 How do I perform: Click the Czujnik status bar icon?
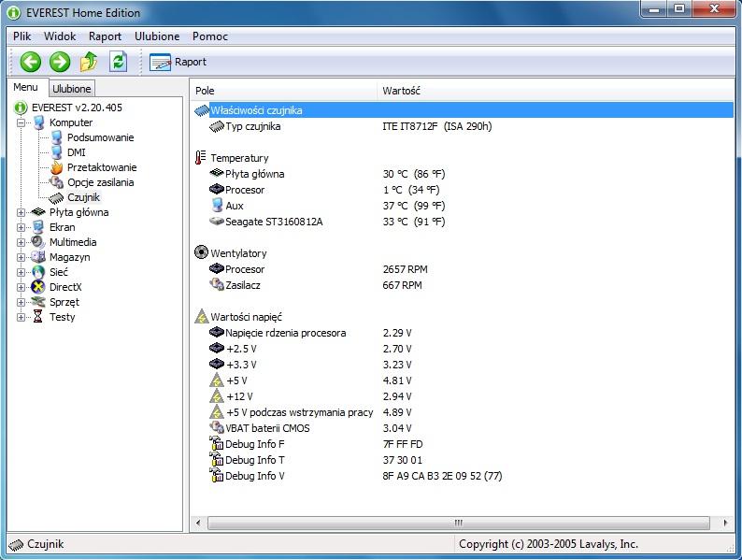[16, 545]
